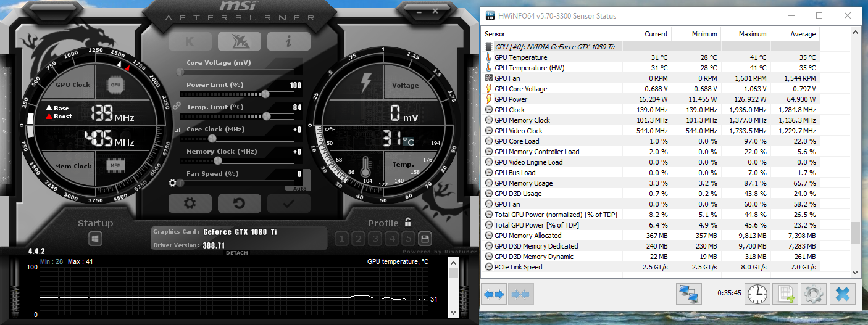Select the PCIe Link Speed row
Image resolution: width=868 pixels, height=325 pixels.
(651, 267)
